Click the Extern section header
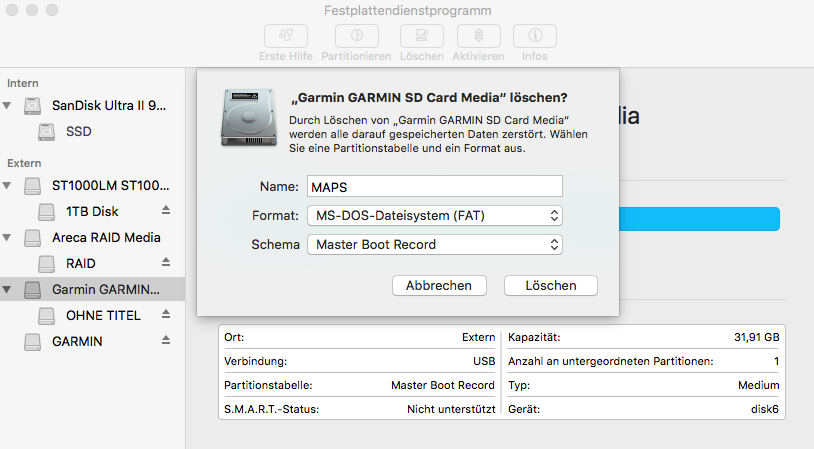This screenshot has width=814, height=449. 24,163
